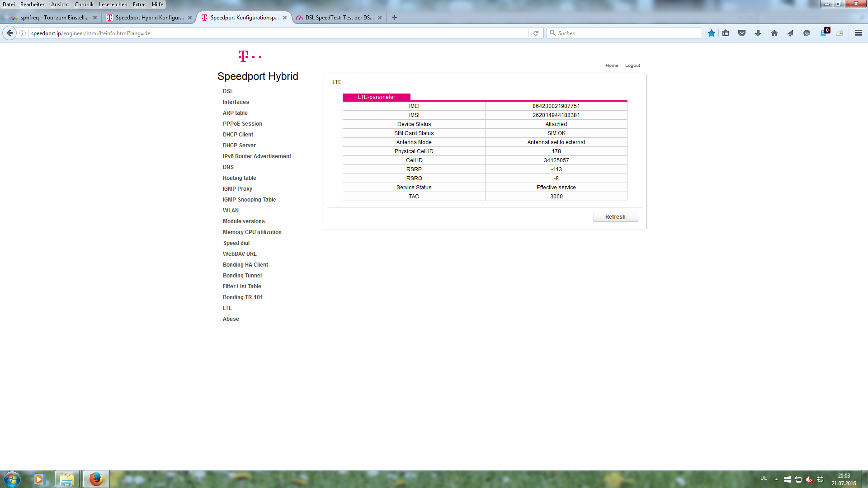Viewport: 868px width, 488px height.
Task: Click the extension icon with 0 badge
Action: [x=824, y=33]
